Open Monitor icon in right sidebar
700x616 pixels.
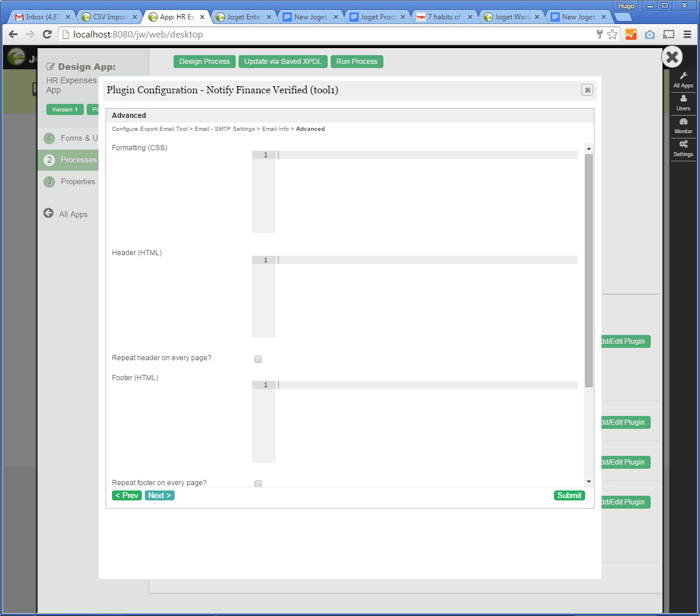pyautogui.click(x=683, y=121)
